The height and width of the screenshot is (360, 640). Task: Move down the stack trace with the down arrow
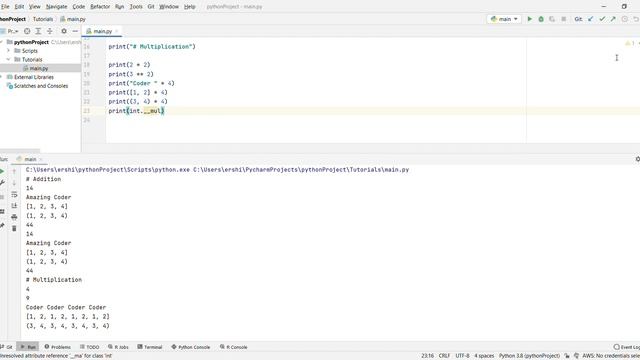(x=14, y=183)
